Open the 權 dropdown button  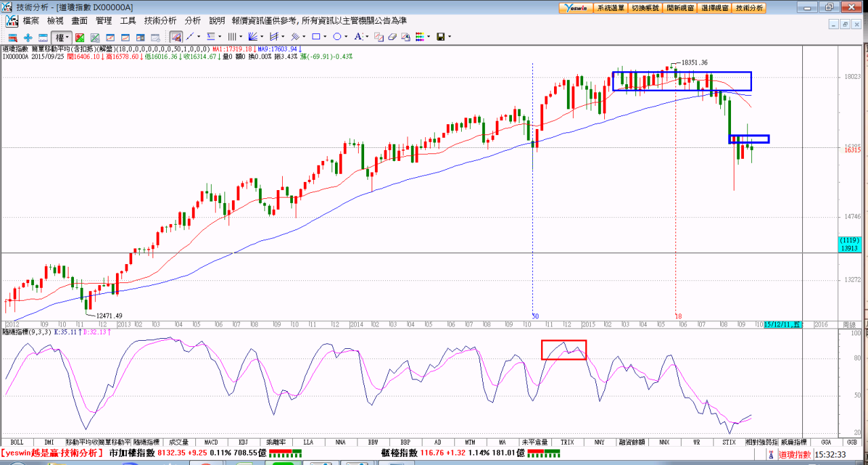click(x=62, y=37)
